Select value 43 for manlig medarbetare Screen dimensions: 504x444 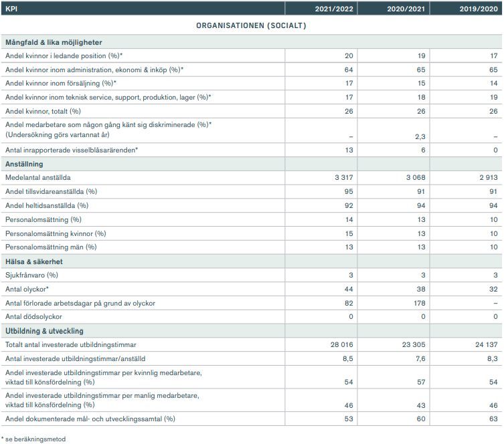point(421,406)
